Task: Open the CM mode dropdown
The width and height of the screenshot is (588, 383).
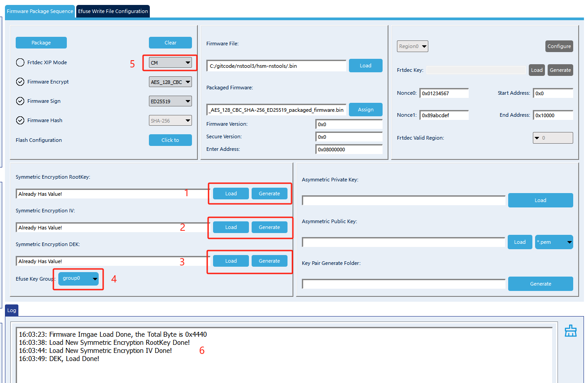Action: [170, 63]
